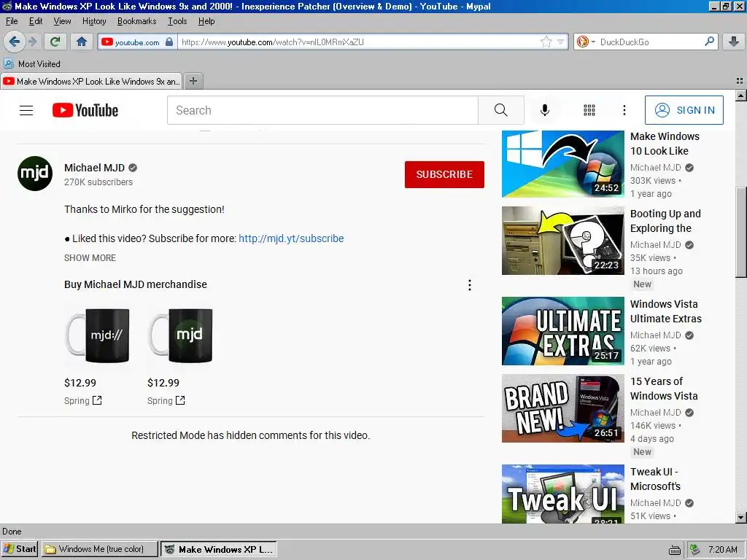
Task: Open the Michael MJD channel avatar
Action: click(35, 174)
